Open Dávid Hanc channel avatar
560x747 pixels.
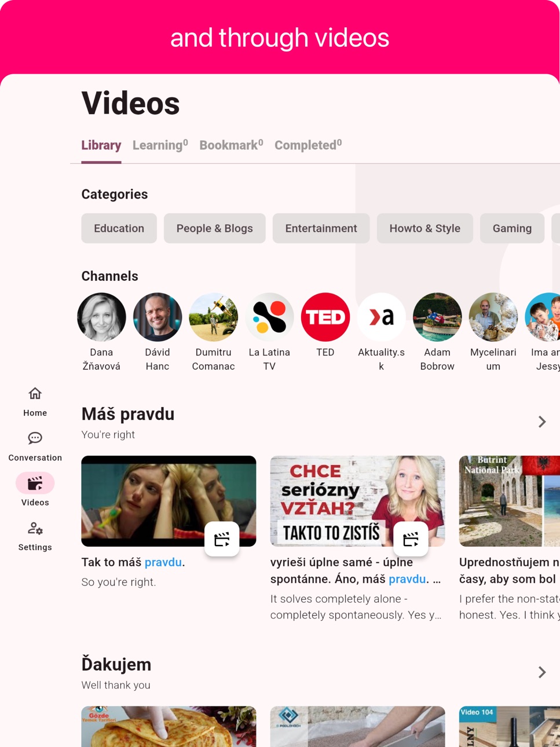coord(158,317)
